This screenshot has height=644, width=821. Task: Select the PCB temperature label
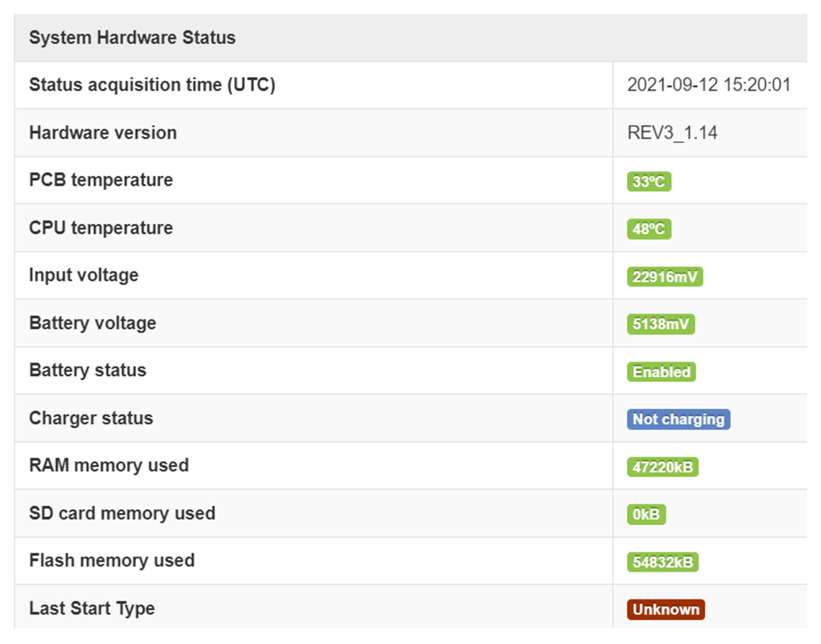point(101,180)
